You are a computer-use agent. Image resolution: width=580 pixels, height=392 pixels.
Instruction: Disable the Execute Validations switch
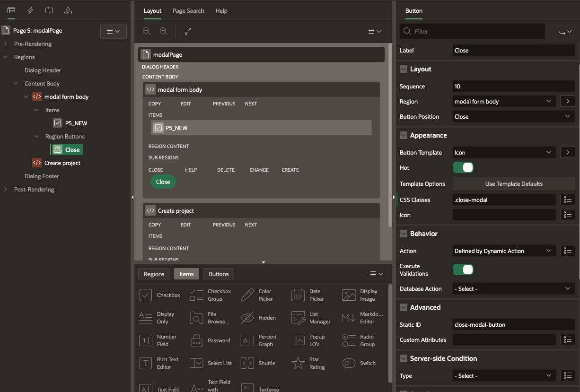(463, 270)
